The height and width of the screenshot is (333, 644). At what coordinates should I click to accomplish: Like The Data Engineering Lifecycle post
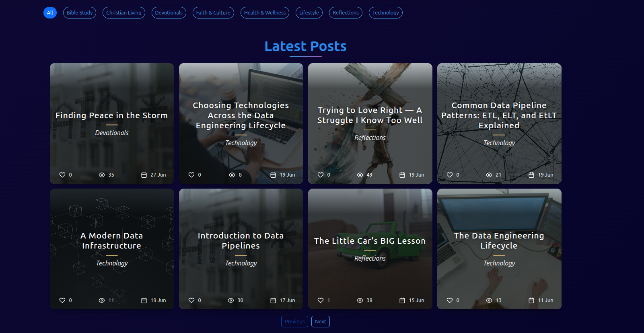pos(450,300)
